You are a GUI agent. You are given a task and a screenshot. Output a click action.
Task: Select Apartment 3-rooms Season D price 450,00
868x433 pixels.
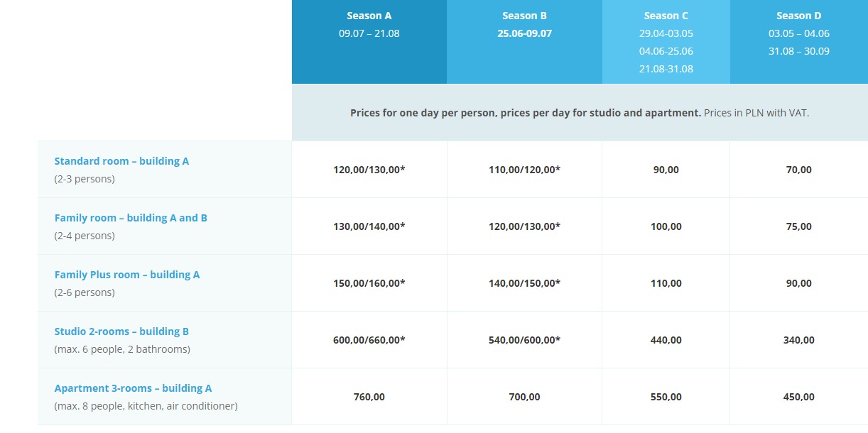point(798,397)
